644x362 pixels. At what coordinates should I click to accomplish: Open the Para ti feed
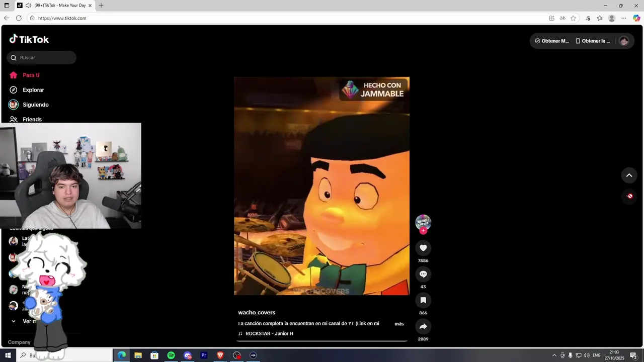tap(25, 75)
